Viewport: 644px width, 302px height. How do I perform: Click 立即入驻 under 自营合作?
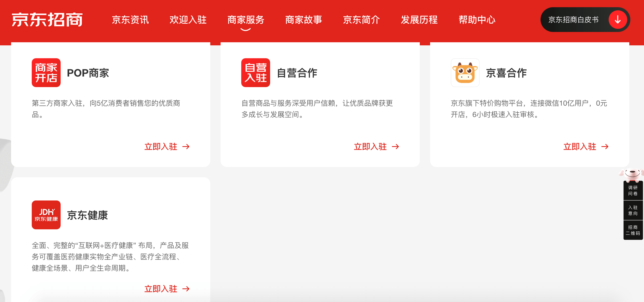tap(370, 147)
